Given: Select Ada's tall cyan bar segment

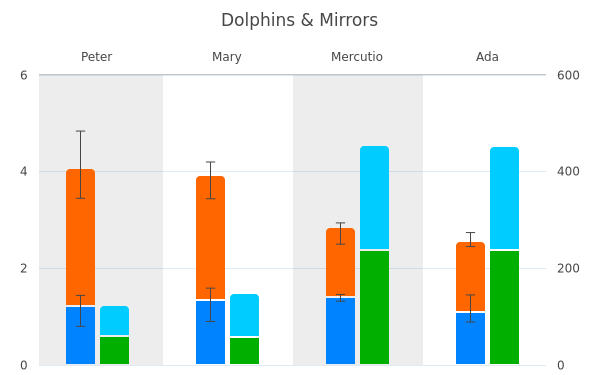Looking at the screenshot, I should (x=505, y=198).
